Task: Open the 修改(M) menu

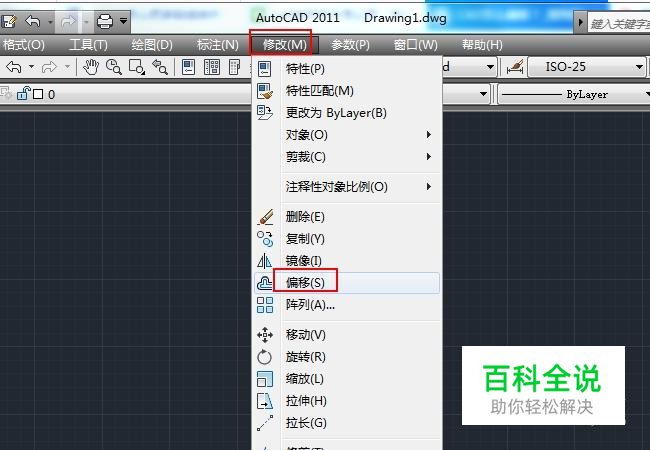Action: (284, 45)
